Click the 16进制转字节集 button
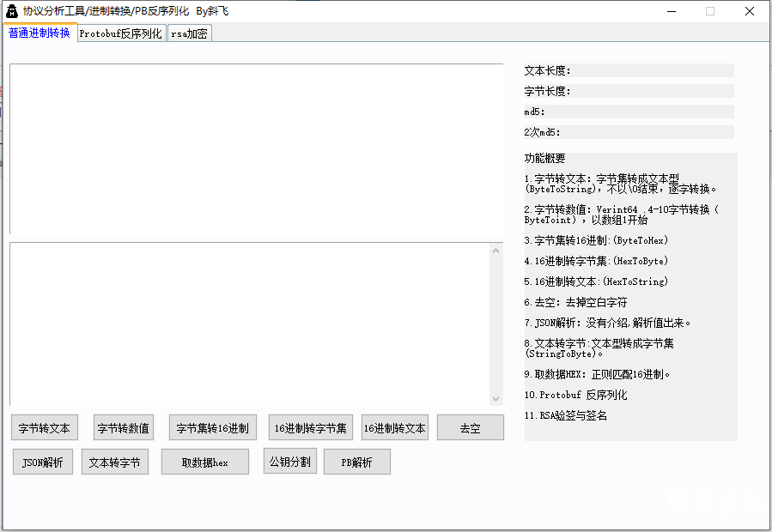The image size is (772, 532). (x=311, y=428)
